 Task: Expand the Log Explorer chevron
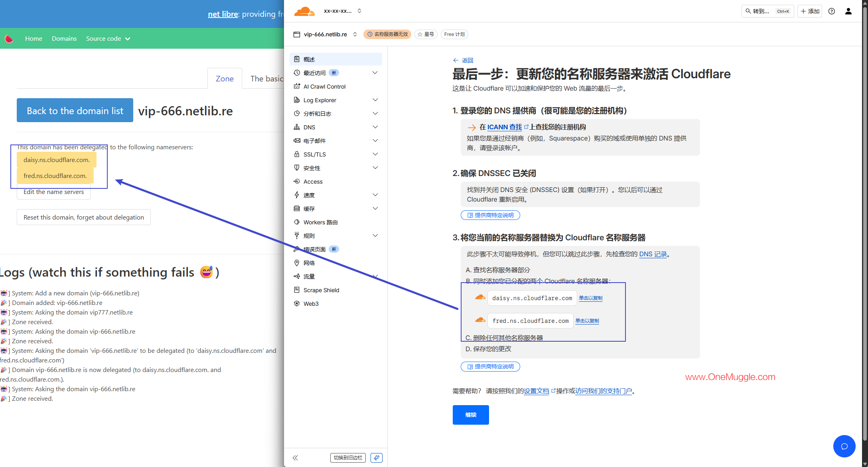pyautogui.click(x=375, y=100)
